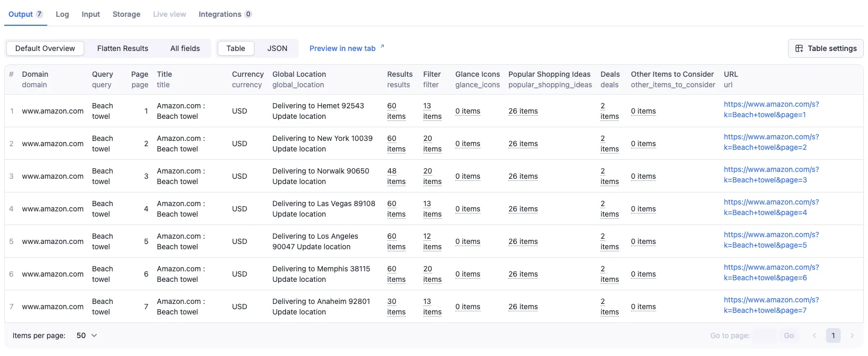
Task: Expand 30 items results in Anaheim row
Action: pyautogui.click(x=396, y=307)
